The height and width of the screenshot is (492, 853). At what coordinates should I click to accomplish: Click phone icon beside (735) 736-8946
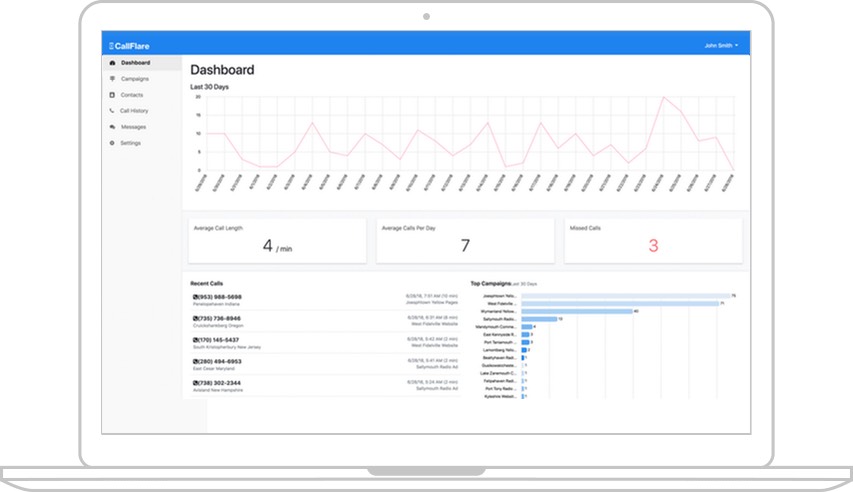195,318
